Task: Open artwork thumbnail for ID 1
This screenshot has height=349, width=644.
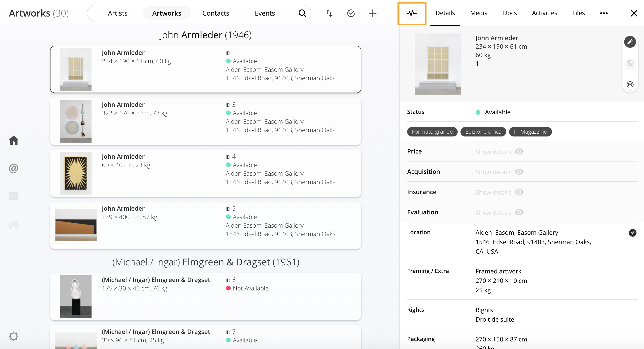Action: coord(75,69)
